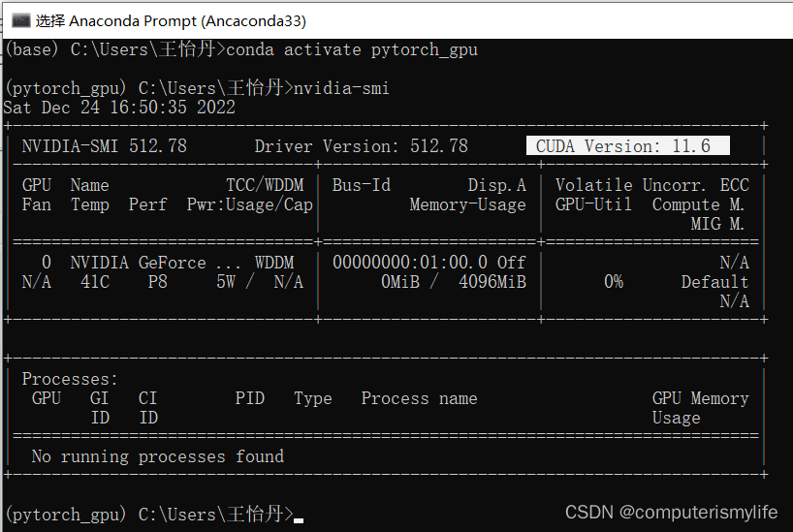Viewport: 793px width, 532px height.
Task: Click the 'PID' column header
Action: pyautogui.click(x=250, y=398)
